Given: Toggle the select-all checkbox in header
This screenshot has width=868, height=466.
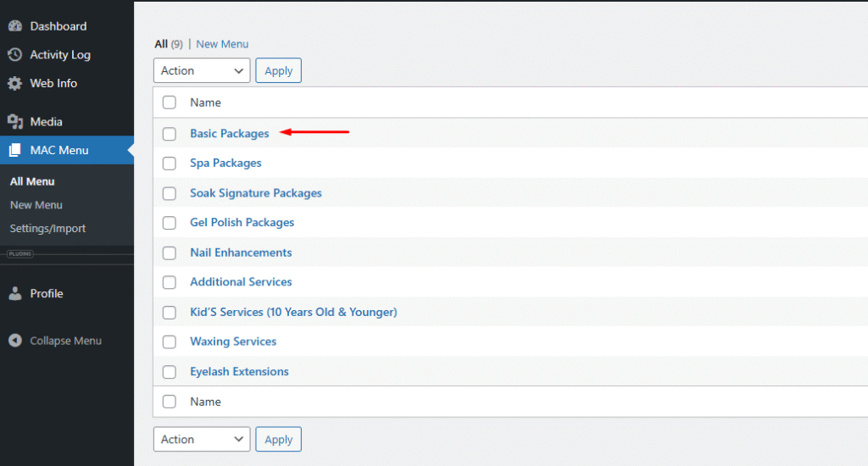Looking at the screenshot, I should [170, 103].
